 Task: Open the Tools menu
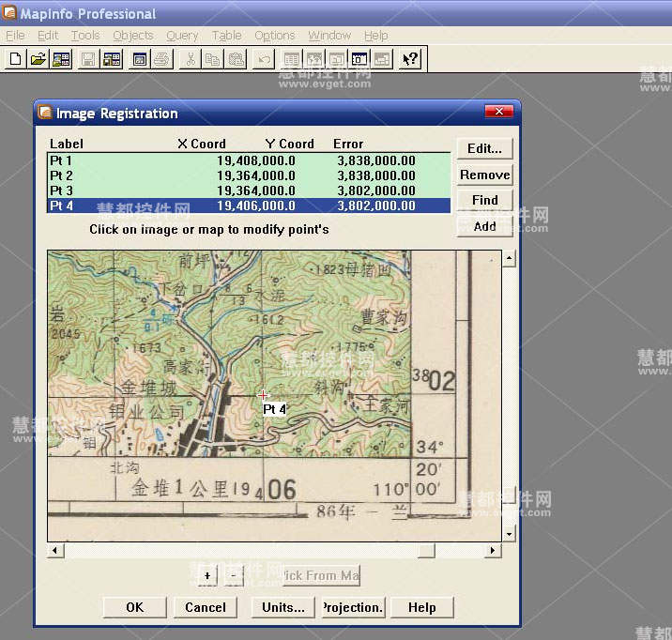pos(85,36)
